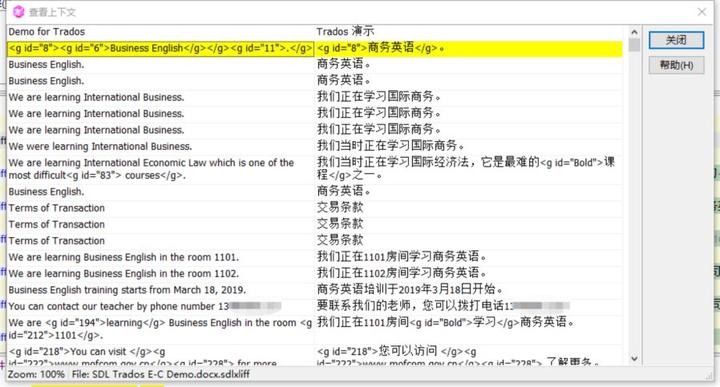
Task: Click the 'Demo for Trados' header row
Action: tap(160, 32)
